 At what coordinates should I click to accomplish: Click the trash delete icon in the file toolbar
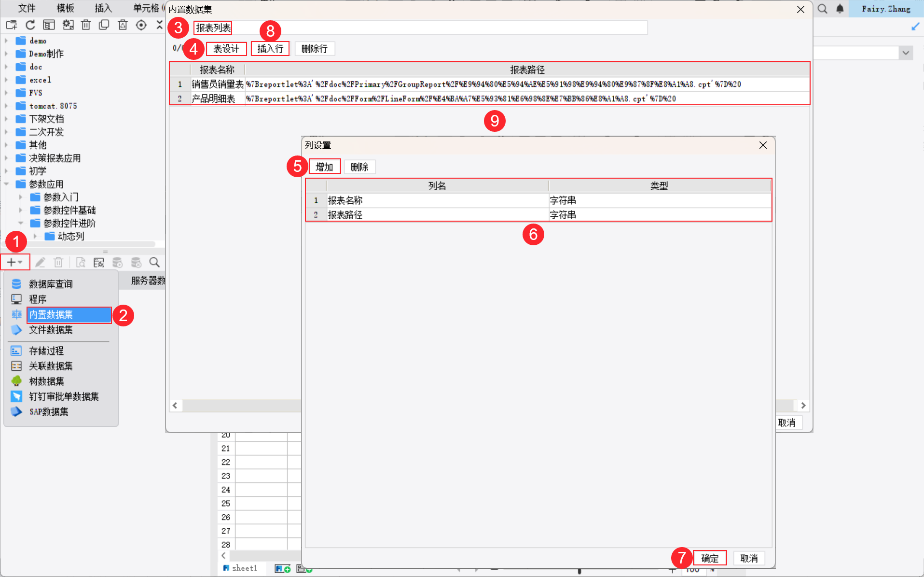[x=86, y=25]
